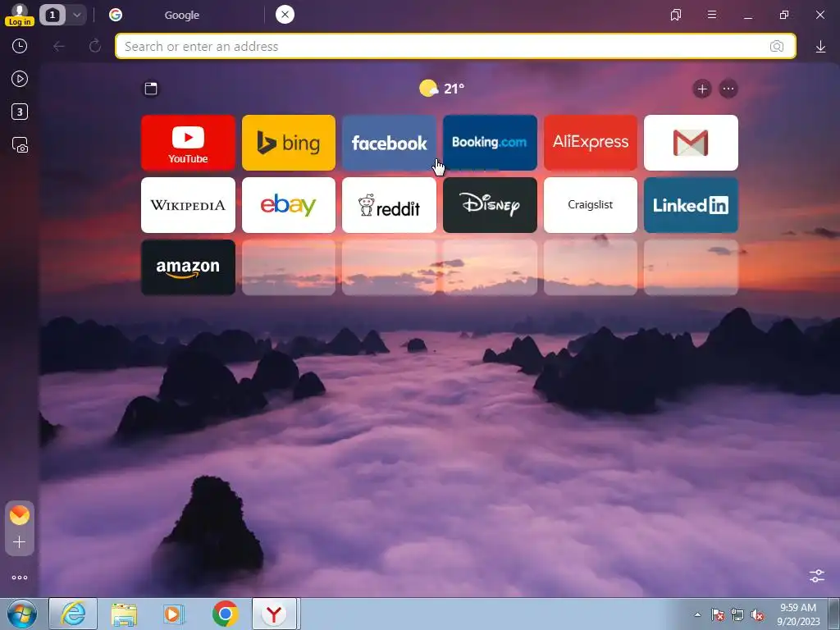
Task: Open the browser main menu
Action: coord(712,15)
